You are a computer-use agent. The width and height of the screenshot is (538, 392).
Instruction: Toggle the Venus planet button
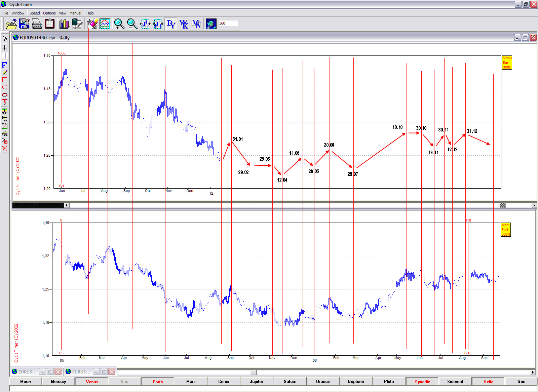tap(92, 382)
